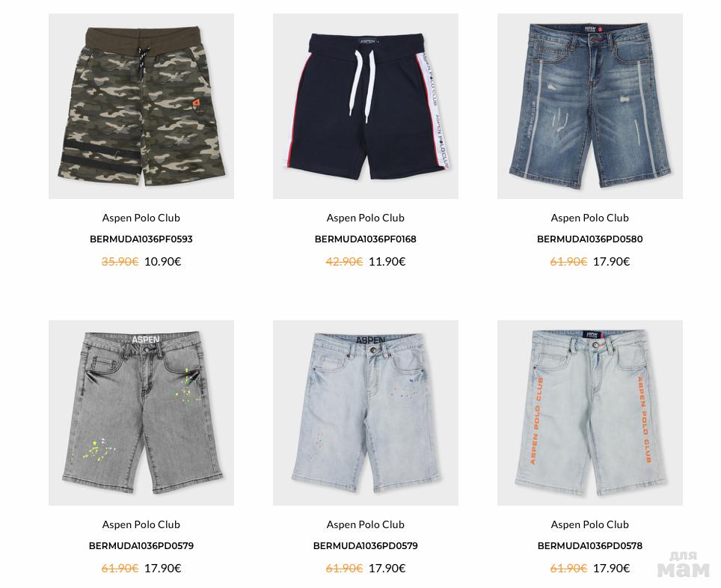Click product code BERMUDA1036PD0578
Screen dimensions: 721x588
click(x=590, y=546)
